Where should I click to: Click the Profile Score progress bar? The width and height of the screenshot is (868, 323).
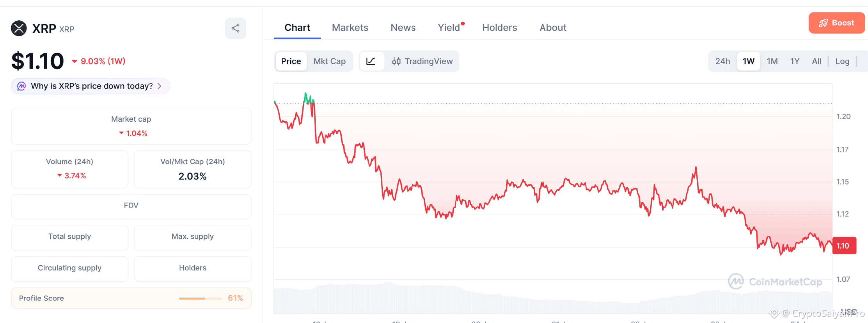click(201, 298)
